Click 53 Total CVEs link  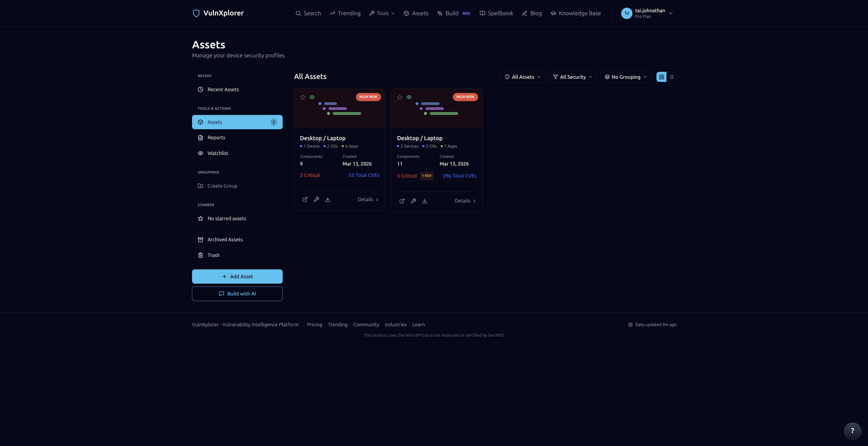pos(364,175)
